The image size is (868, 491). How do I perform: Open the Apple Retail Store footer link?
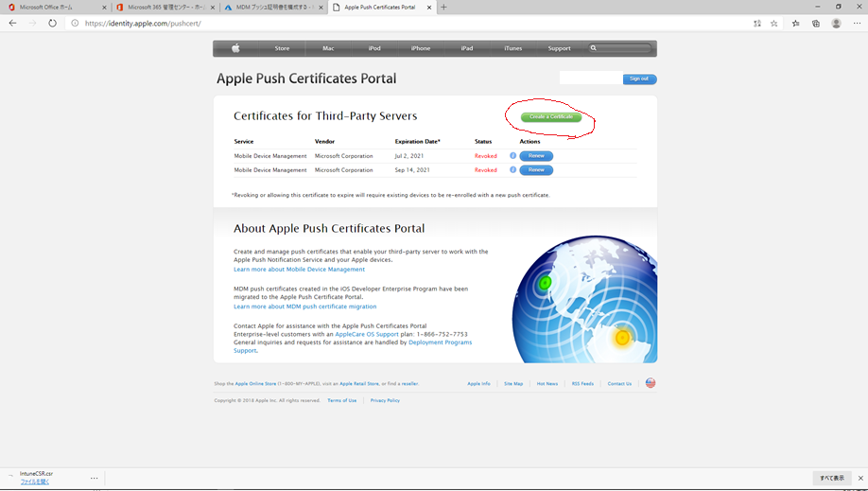point(359,383)
